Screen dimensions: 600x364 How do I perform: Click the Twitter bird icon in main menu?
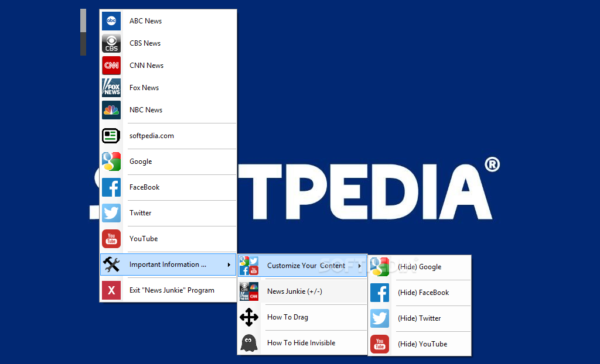[x=111, y=213]
